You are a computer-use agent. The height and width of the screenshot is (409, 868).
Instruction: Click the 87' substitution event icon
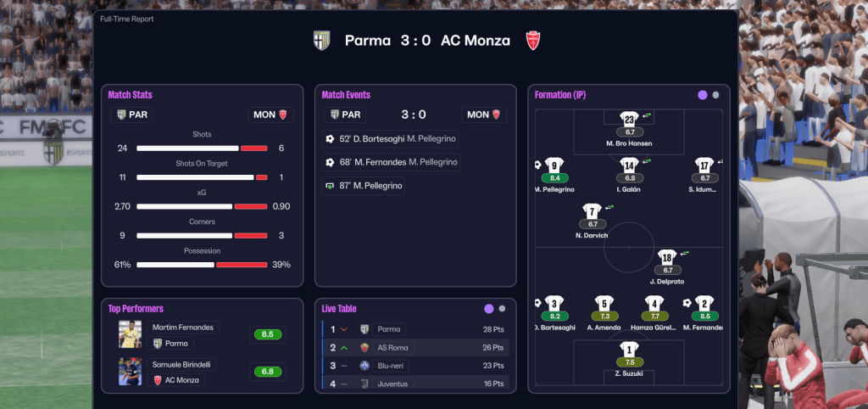click(x=330, y=185)
